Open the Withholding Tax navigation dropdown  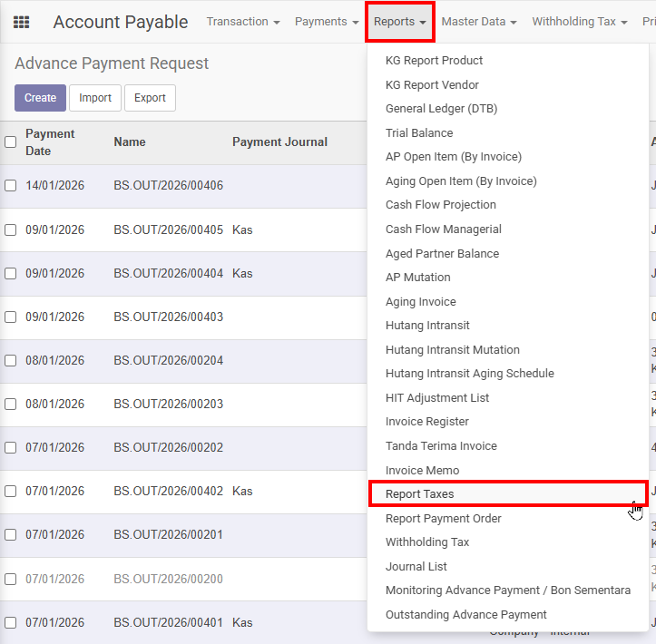click(579, 22)
